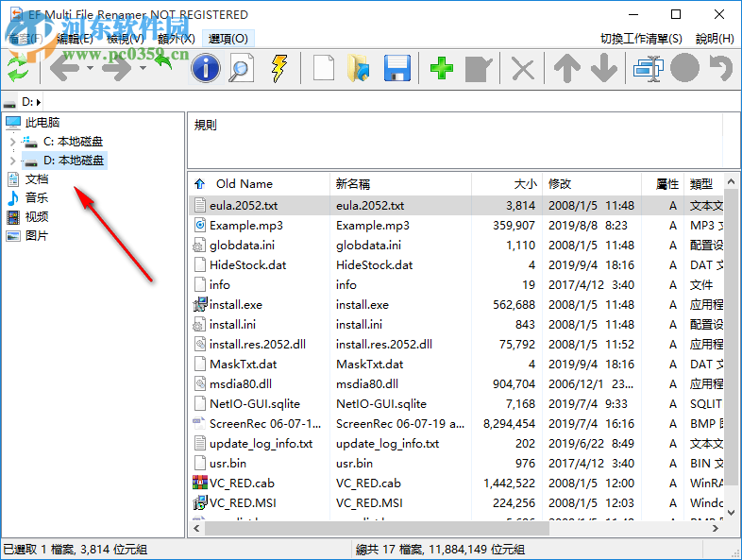Expand the C: 本地磁盘 tree node
The height and width of the screenshot is (560, 742).
click(x=13, y=141)
